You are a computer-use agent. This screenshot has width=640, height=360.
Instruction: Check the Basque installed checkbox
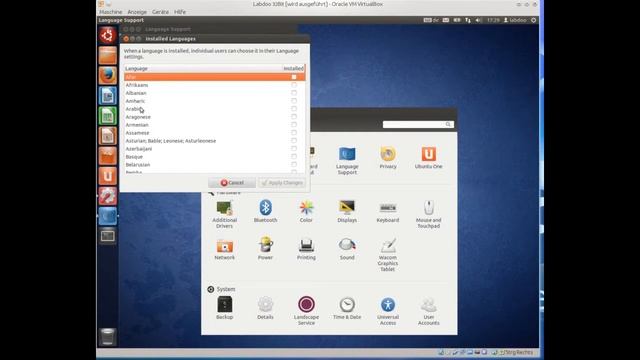[x=294, y=156]
